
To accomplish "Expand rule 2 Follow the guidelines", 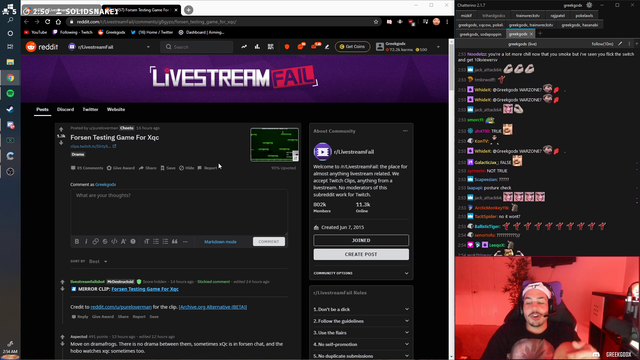I will pyautogui.click(x=361, y=321).
